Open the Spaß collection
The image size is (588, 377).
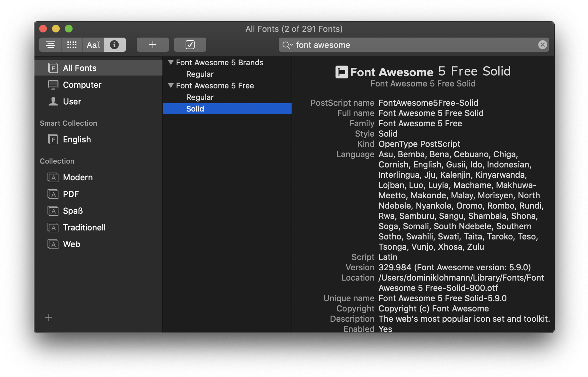(x=98, y=211)
